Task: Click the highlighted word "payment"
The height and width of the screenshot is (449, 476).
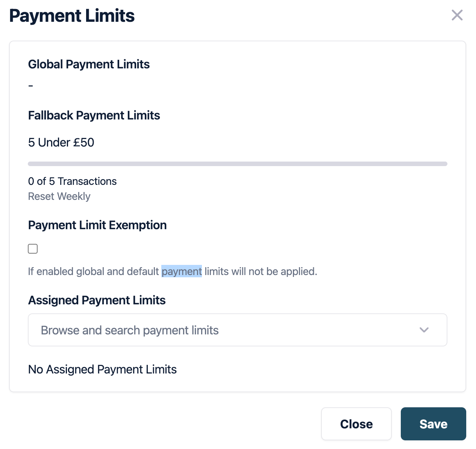Action: [x=182, y=271]
